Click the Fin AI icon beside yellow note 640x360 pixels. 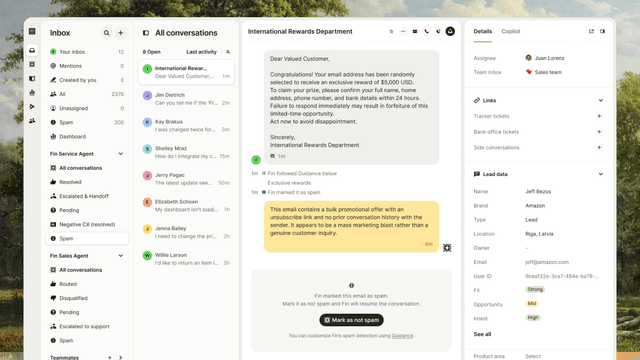point(447,248)
